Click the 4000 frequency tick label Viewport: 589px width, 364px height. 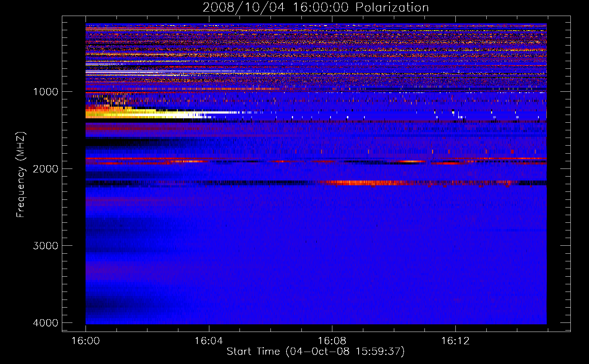[46, 323]
